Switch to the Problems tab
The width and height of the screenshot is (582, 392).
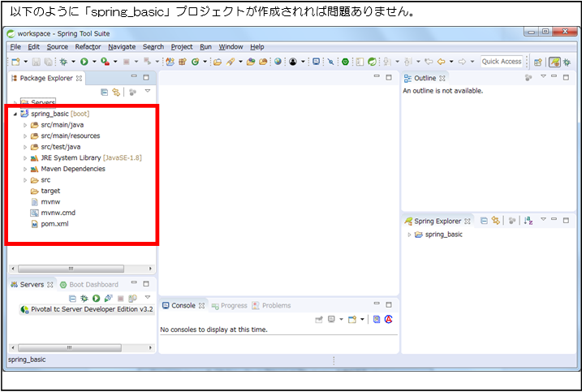[275, 306]
